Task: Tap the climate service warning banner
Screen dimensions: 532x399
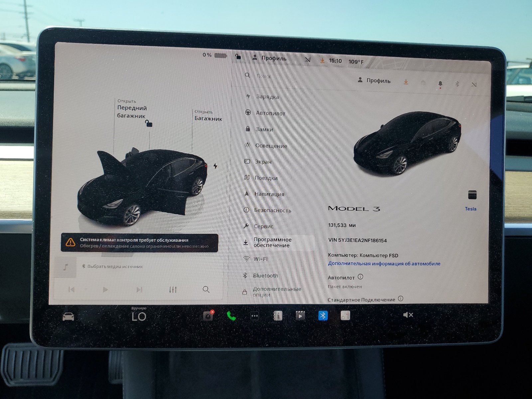Action: (140, 243)
